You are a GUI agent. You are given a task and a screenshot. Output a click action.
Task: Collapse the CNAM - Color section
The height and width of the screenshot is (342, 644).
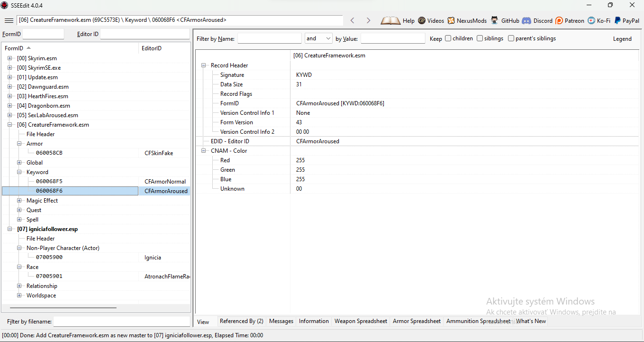click(x=204, y=151)
